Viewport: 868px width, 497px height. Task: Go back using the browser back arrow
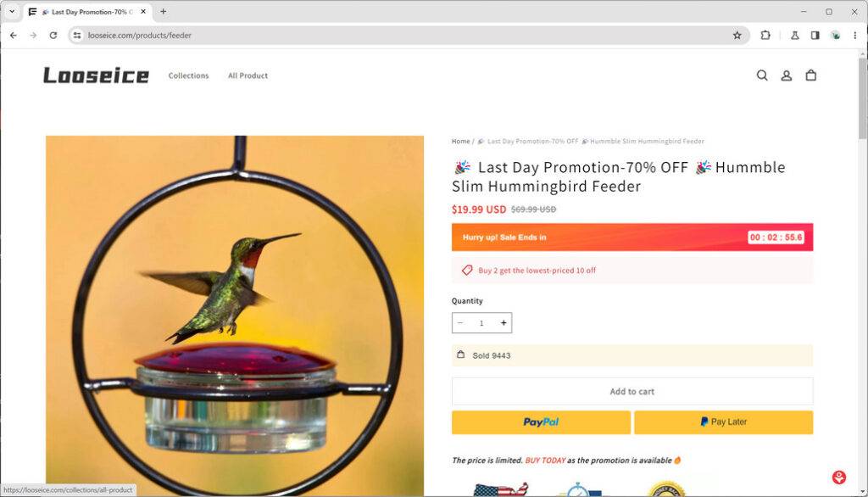13,36
